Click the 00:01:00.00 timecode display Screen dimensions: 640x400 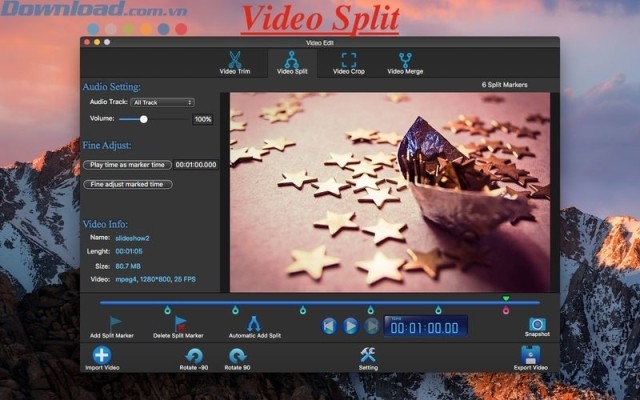point(425,327)
